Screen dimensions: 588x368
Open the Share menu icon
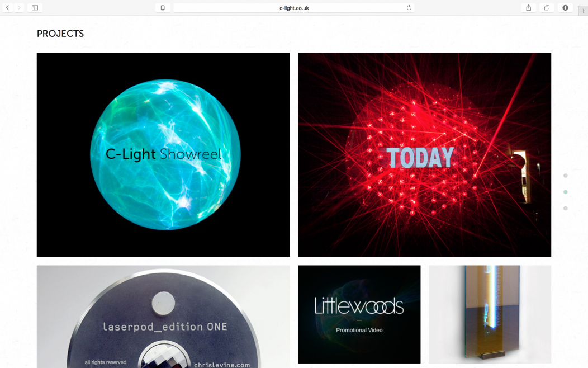528,7
